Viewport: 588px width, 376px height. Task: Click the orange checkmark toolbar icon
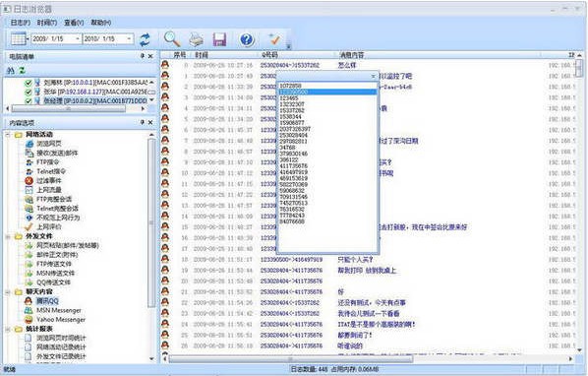click(x=274, y=38)
